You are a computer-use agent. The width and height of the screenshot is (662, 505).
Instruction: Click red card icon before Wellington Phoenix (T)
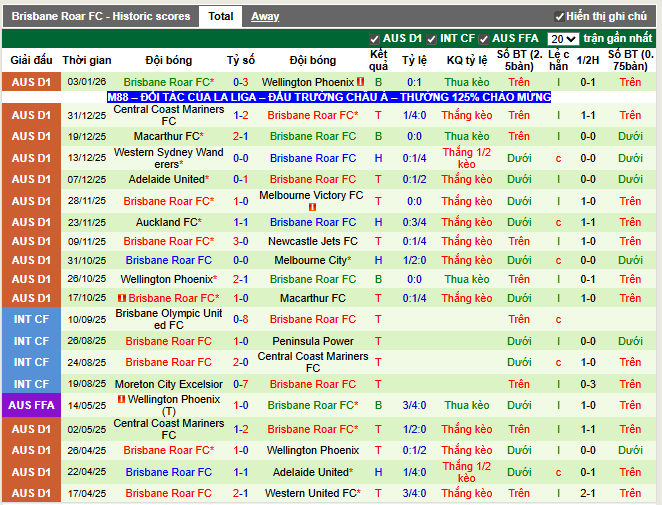[x=121, y=399]
